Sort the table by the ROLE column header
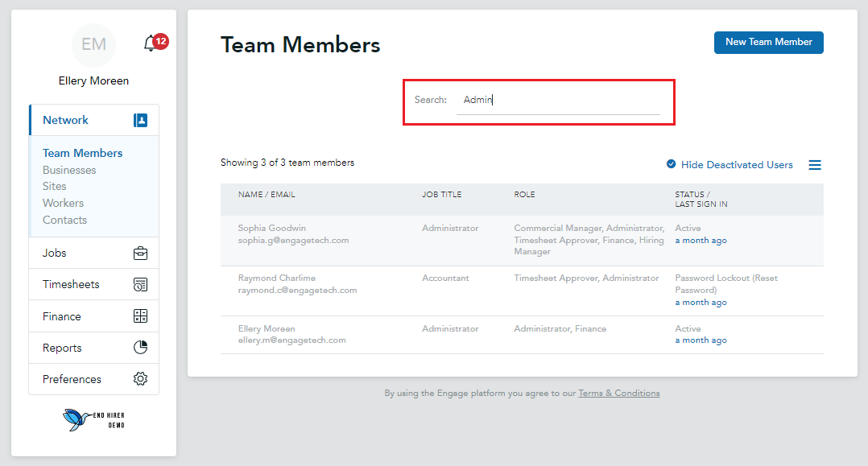Screen dimensions: 868x466 525,194
